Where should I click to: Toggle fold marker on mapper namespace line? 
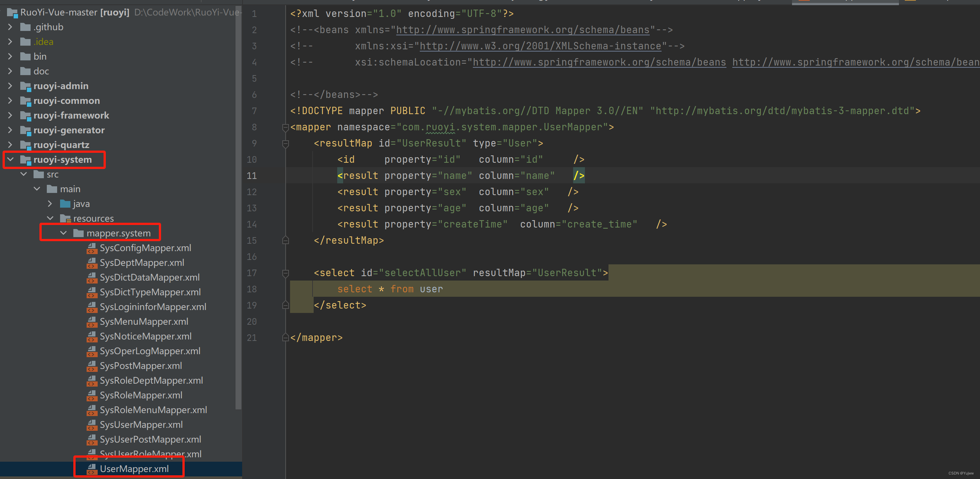pos(285,127)
